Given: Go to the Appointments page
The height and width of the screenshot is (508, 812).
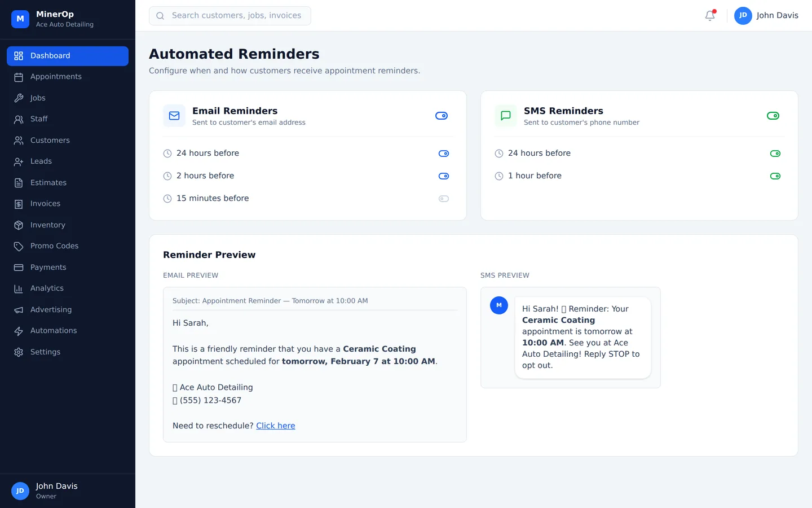Looking at the screenshot, I should (56, 77).
